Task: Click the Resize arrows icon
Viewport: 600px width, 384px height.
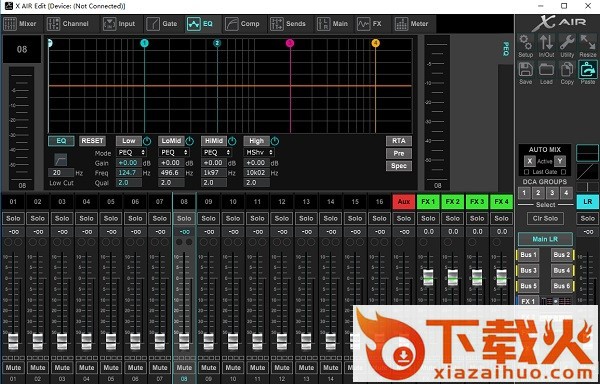Action: [588, 42]
